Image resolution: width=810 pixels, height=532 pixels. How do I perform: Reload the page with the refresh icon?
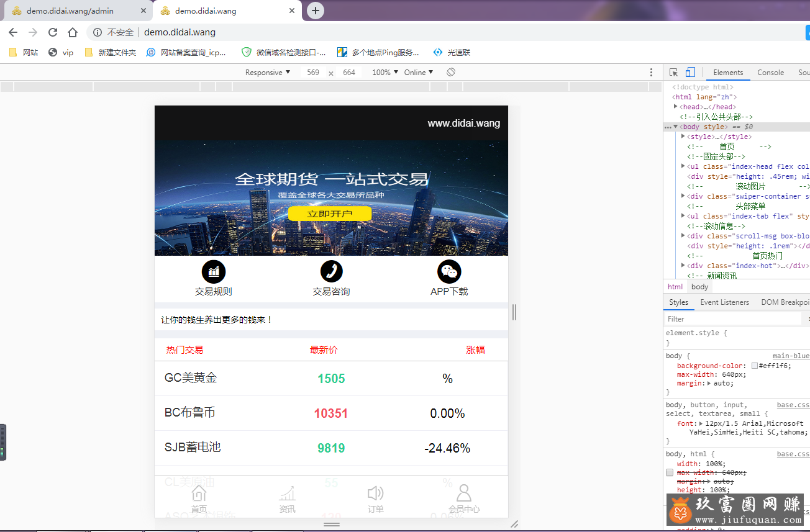[x=53, y=32]
